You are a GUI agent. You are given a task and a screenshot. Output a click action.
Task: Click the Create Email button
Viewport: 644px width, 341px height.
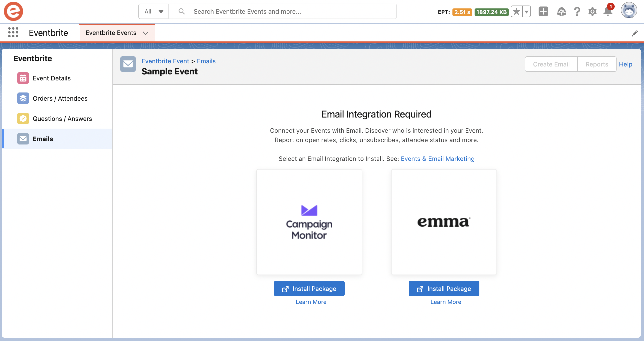(x=551, y=64)
